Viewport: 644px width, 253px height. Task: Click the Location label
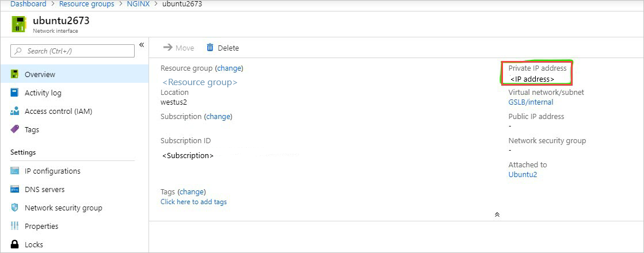click(174, 92)
